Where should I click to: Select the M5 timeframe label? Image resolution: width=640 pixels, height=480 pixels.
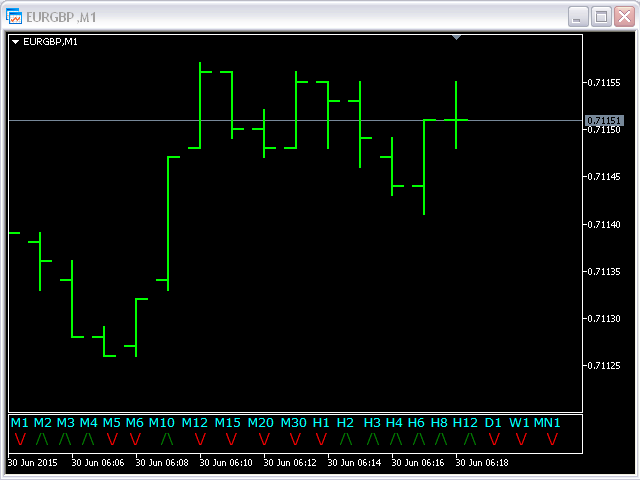pos(111,422)
